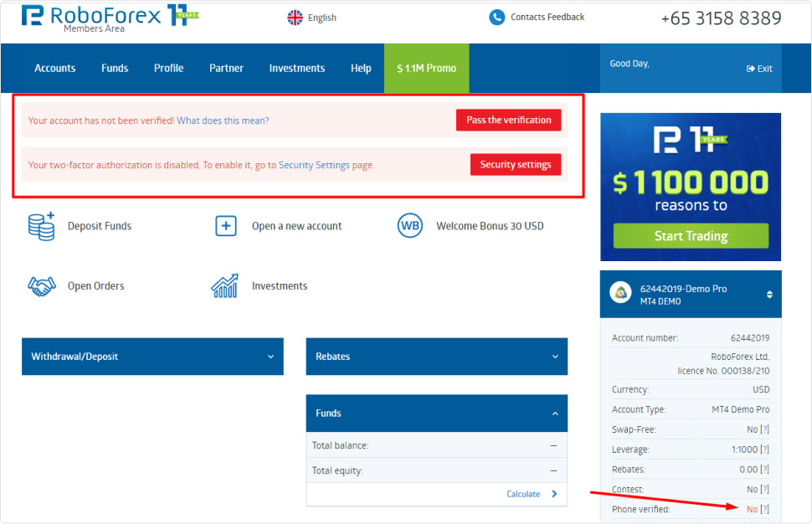Image resolution: width=812 pixels, height=524 pixels.
Task: Click the USD currency value
Action: pos(761,389)
